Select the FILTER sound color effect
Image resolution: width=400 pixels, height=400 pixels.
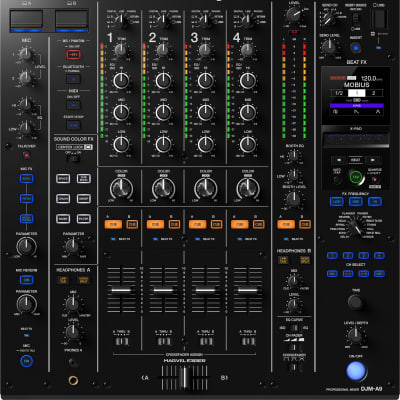click(84, 219)
